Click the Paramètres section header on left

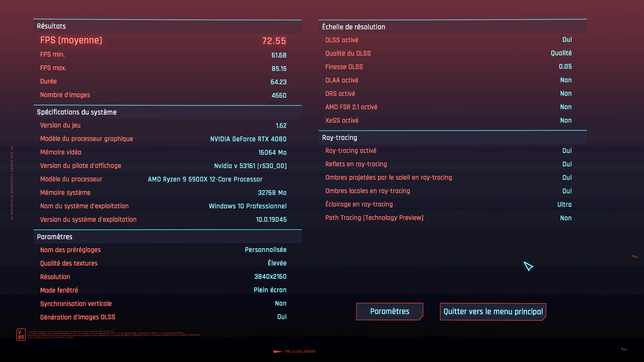pos(55,237)
